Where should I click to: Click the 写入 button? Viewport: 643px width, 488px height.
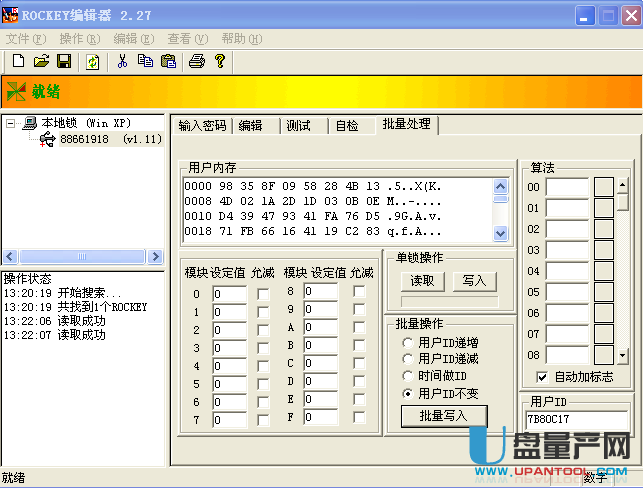(x=474, y=281)
